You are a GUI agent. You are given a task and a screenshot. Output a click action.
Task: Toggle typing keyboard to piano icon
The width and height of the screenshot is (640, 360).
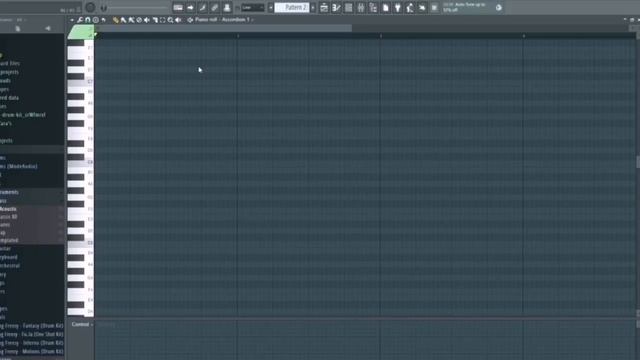click(x=178, y=7)
